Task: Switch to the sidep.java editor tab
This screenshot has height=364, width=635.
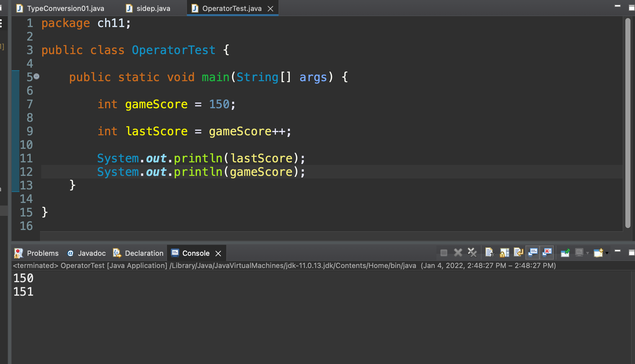Action: coord(153,8)
